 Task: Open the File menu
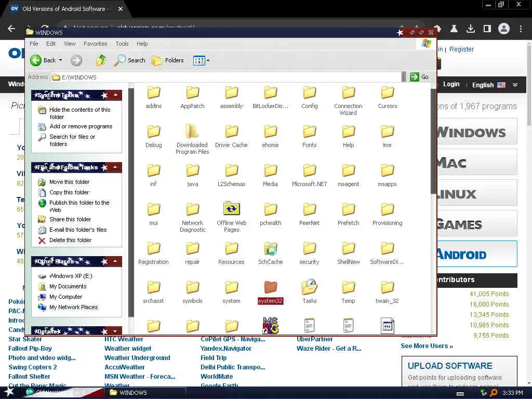[x=34, y=44]
